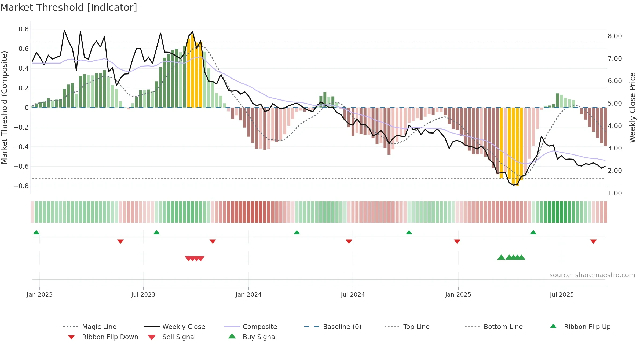644x362 pixels.
Task: Click the Jan 2025 x-axis label
Action: point(458,294)
